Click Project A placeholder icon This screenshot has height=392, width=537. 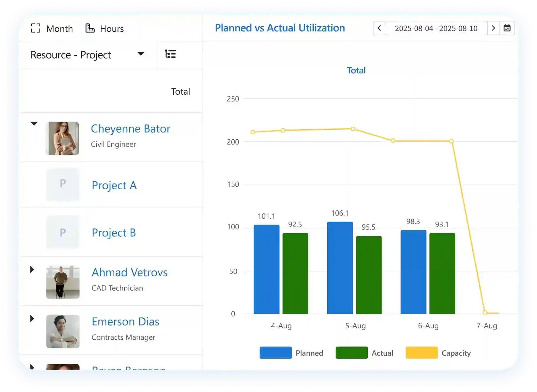(x=63, y=184)
